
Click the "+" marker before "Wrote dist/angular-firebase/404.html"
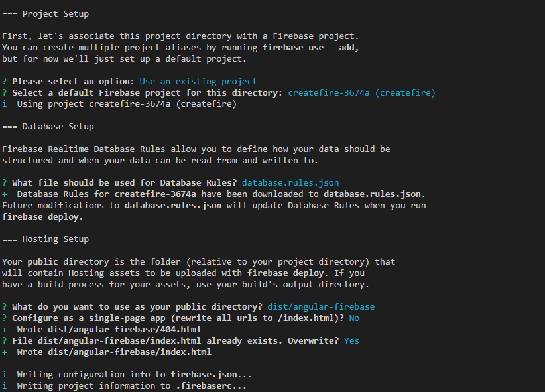5,330
